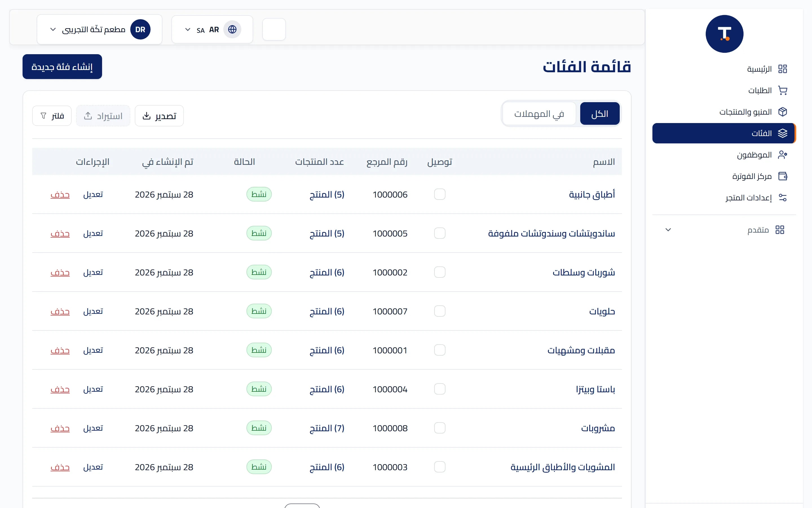
Task: Click the قائمة الفئات page title
Action: [x=587, y=67]
